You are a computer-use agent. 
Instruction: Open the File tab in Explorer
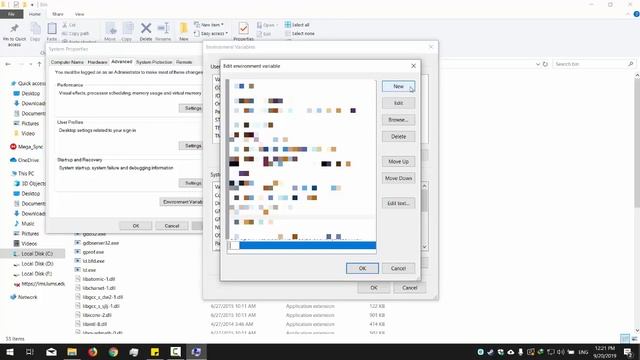click(x=11, y=14)
